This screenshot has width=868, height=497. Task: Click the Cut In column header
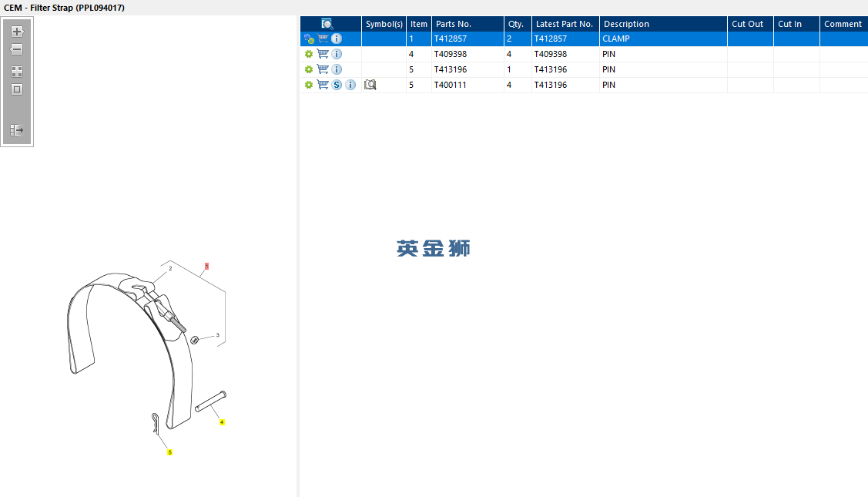(796, 24)
